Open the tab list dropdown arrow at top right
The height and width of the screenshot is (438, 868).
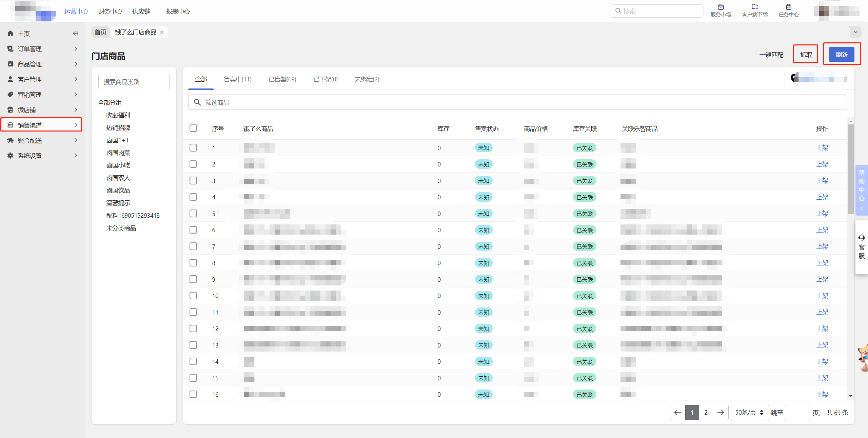pos(855,32)
